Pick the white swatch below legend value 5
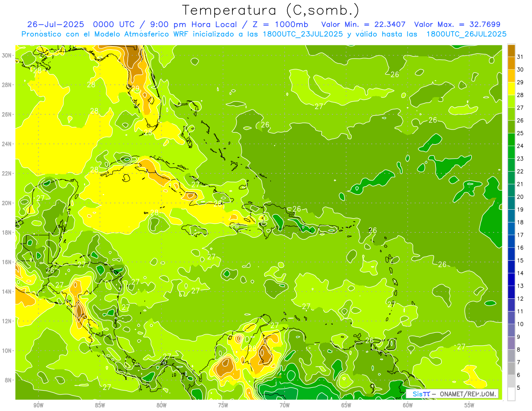 (x=512, y=394)
